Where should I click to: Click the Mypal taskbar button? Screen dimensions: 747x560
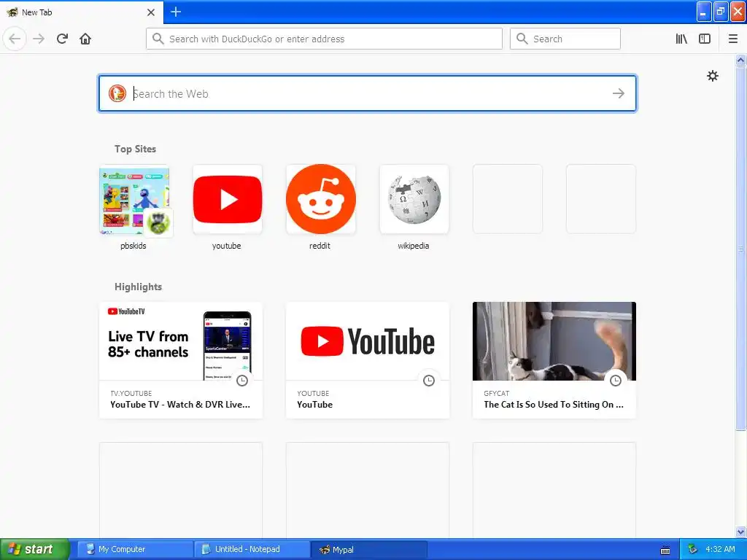(x=368, y=549)
